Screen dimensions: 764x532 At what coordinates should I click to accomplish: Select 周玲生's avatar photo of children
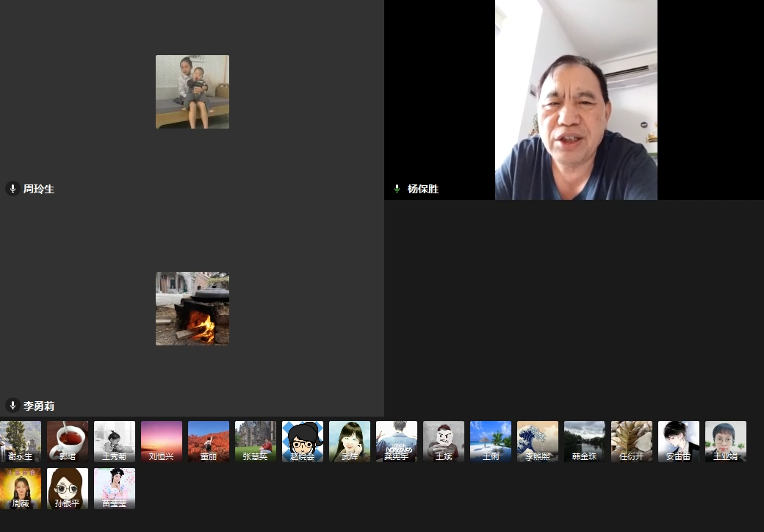192,92
